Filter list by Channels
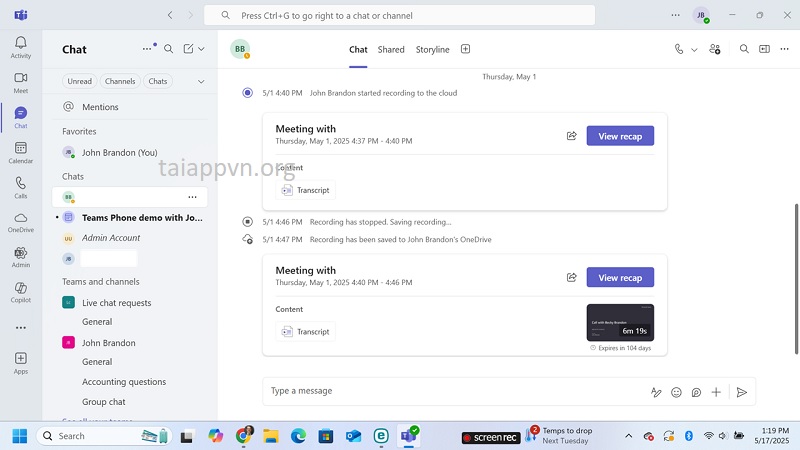Screen dimensions: 800x450 pos(120,81)
